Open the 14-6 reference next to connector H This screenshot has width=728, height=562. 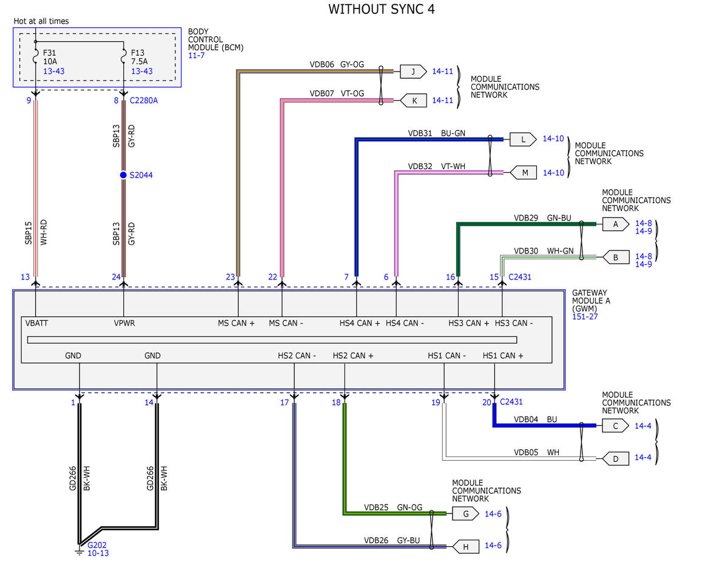493,546
